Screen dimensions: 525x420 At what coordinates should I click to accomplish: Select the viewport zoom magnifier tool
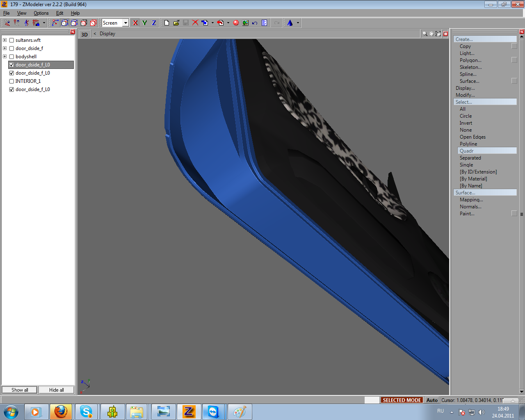pyautogui.click(x=425, y=34)
